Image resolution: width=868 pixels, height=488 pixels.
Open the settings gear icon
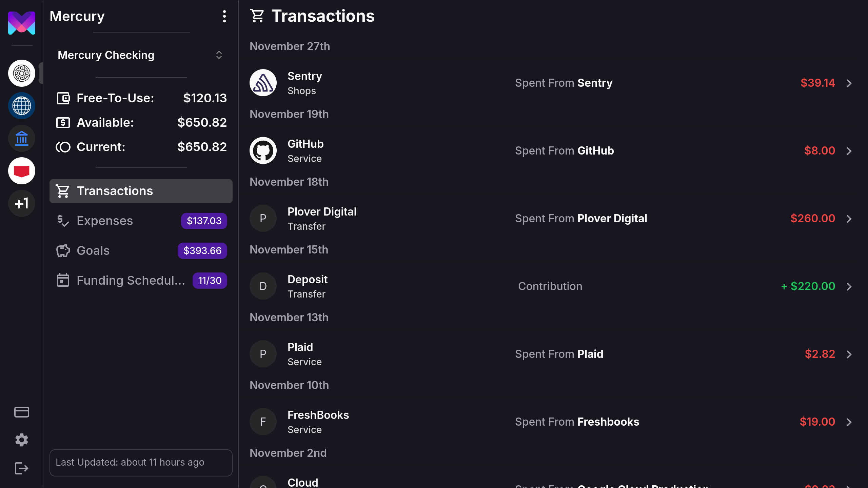pyautogui.click(x=22, y=440)
